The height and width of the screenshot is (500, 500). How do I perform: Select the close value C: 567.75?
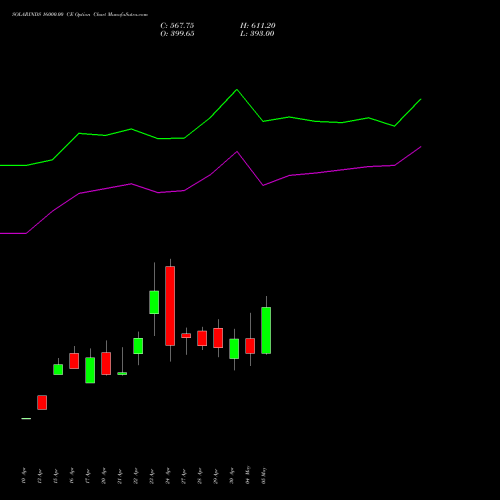(x=177, y=26)
